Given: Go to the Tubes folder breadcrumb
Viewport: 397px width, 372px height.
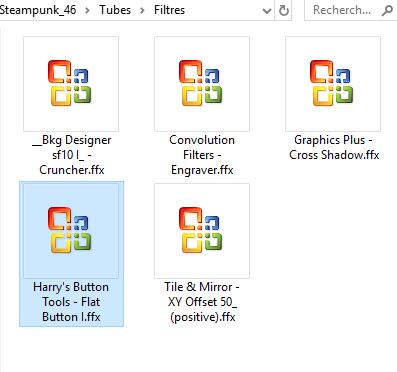Looking at the screenshot, I should tap(115, 10).
